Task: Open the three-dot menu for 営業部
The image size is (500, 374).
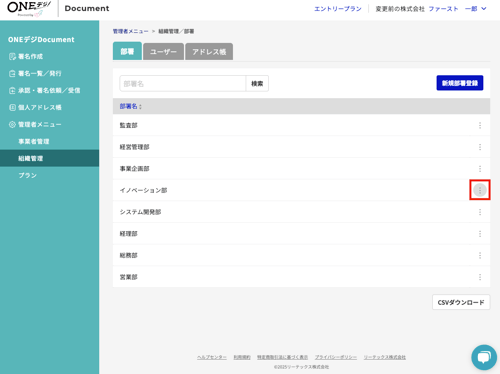Action: [480, 277]
